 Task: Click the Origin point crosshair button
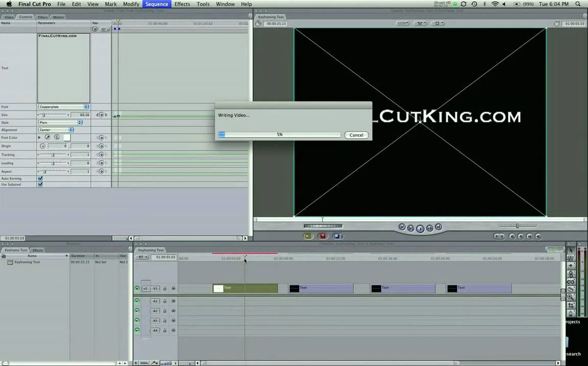click(42, 146)
